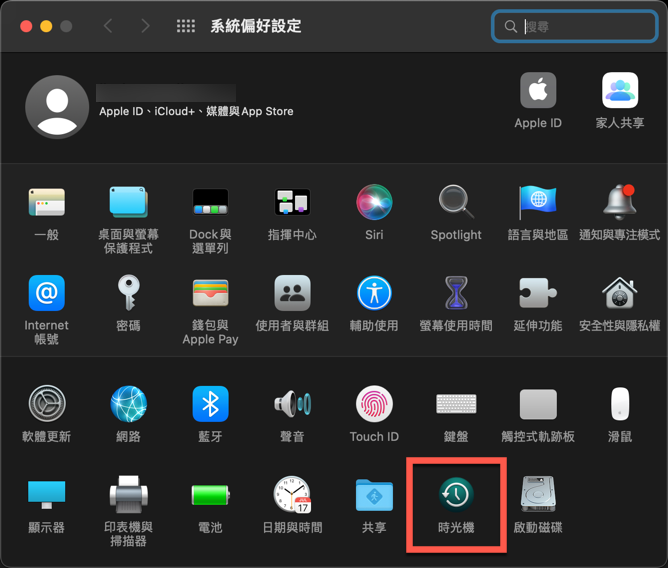Image resolution: width=668 pixels, height=568 pixels.
Task: Open 錢包與 Apple Pay pane
Action: [210, 293]
